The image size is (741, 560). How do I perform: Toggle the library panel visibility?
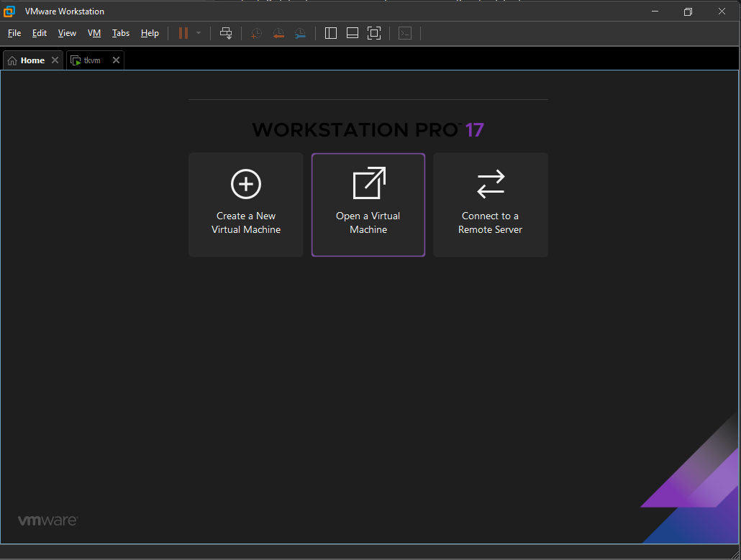pos(330,33)
